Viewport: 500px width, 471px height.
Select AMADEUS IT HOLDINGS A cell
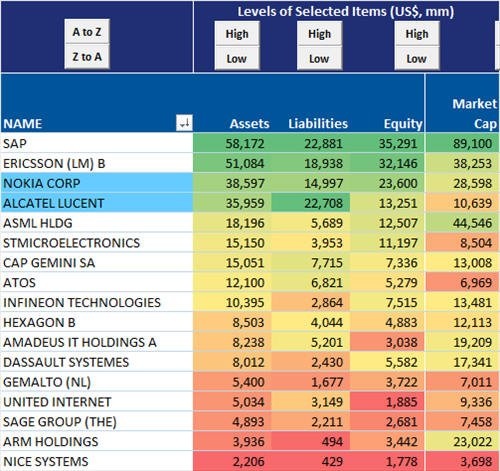coord(97,342)
